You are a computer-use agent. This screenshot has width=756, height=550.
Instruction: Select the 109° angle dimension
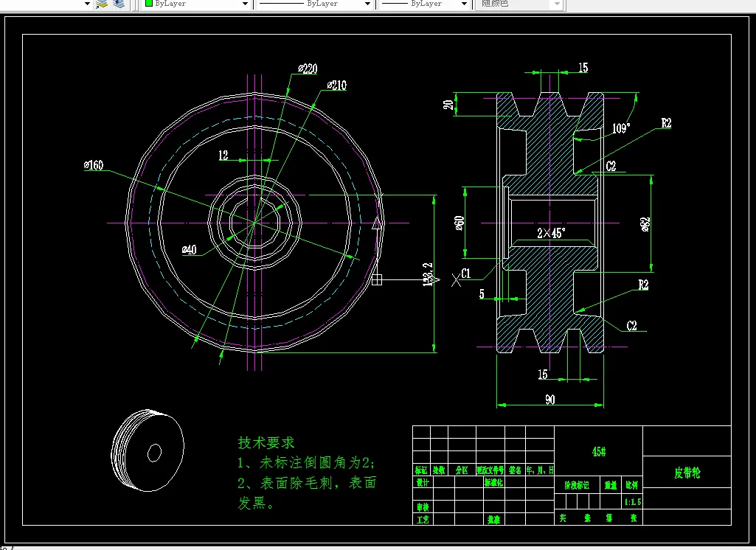(x=621, y=128)
